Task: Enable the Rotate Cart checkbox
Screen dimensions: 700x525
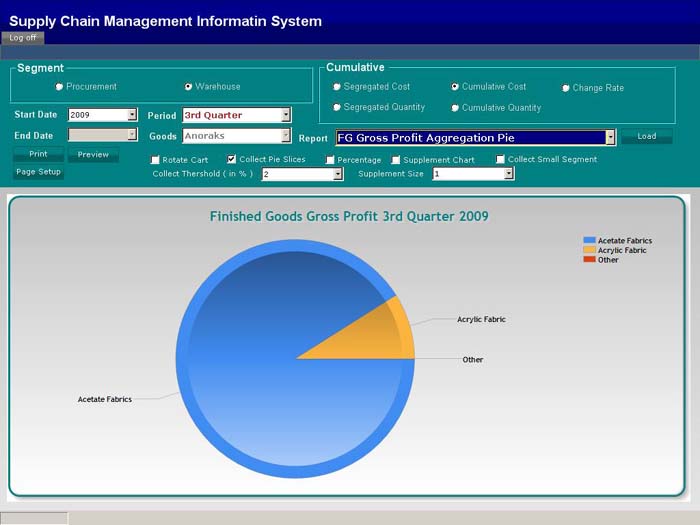Action: pyautogui.click(x=155, y=160)
